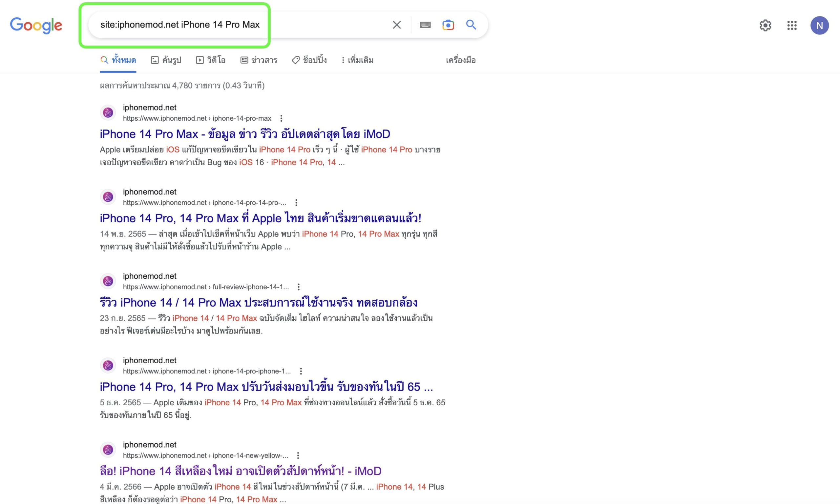Open the Google account avatar N
The image size is (840, 504).
pos(819,26)
